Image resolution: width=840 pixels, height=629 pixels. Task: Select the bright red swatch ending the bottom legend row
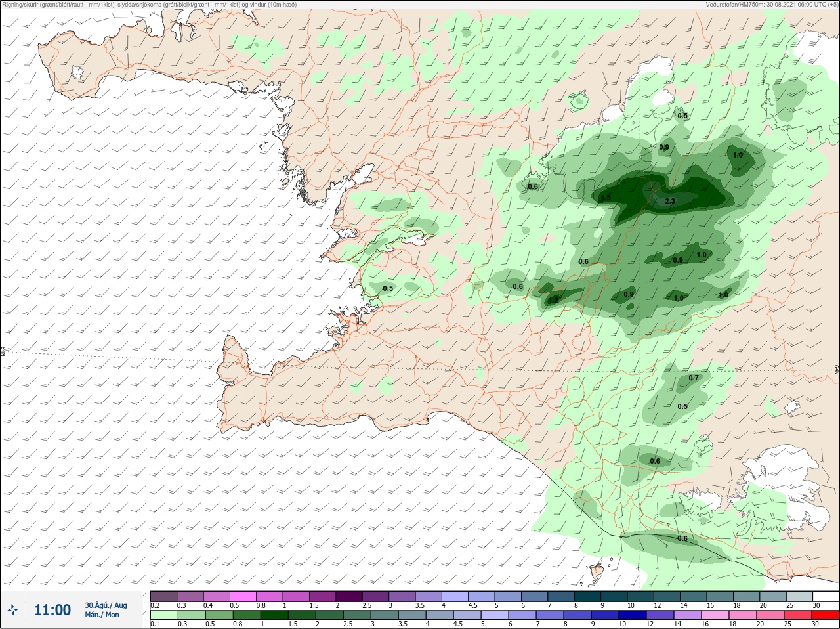coord(825,615)
